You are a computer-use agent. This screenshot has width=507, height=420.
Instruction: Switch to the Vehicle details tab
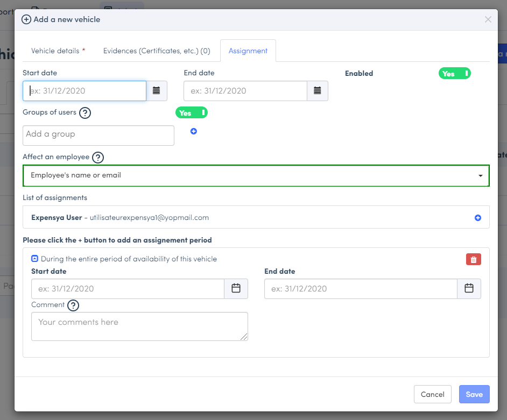[58, 51]
